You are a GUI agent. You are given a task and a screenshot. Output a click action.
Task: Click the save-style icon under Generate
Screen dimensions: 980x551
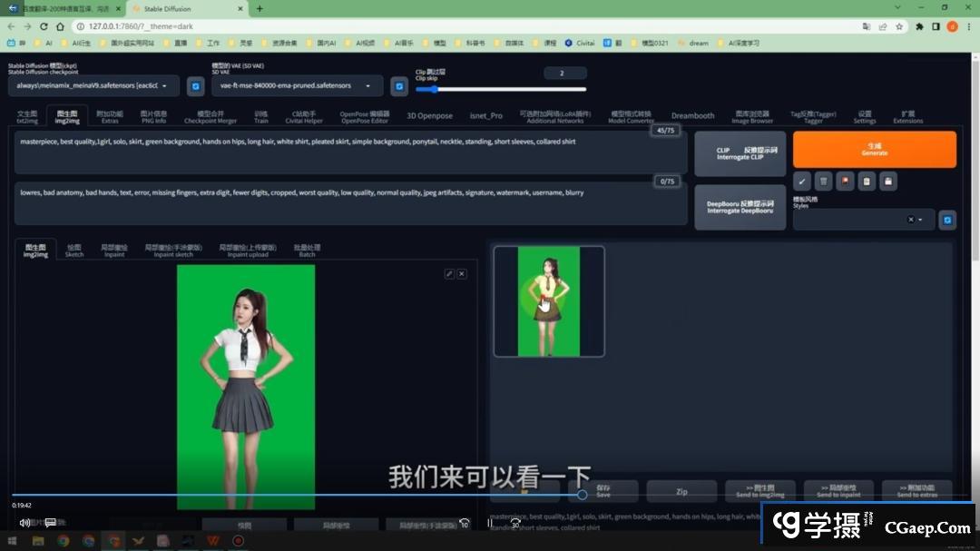tap(888, 181)
